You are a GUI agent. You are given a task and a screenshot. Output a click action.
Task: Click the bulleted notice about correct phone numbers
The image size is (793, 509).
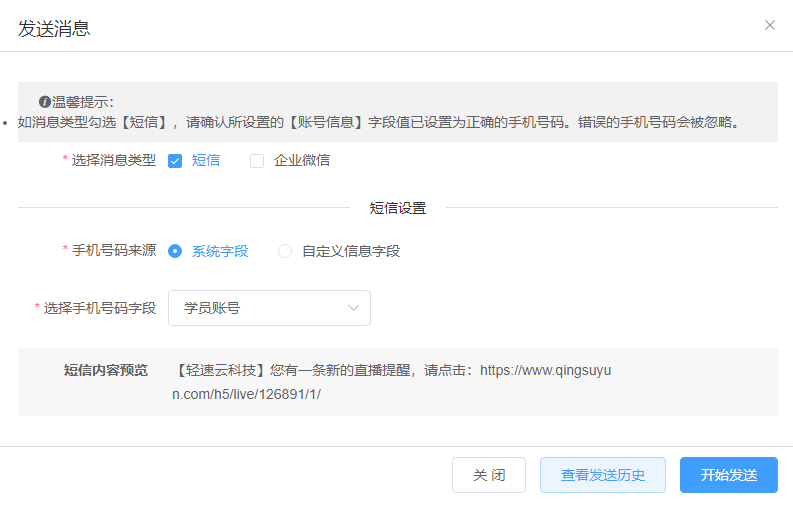coord(380,123)
